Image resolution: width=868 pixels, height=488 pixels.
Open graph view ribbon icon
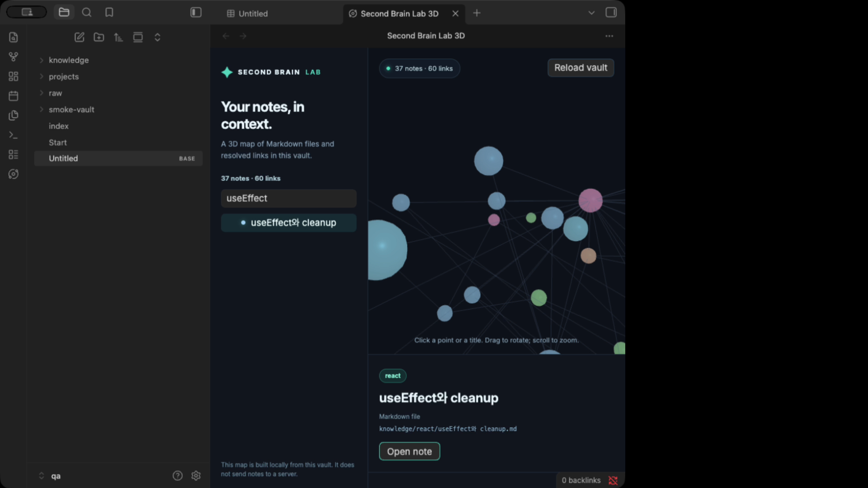point(14,57)
